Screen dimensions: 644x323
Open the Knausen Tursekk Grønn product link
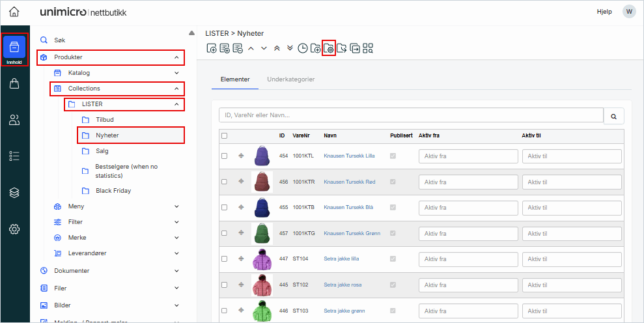tap(352, 233)
